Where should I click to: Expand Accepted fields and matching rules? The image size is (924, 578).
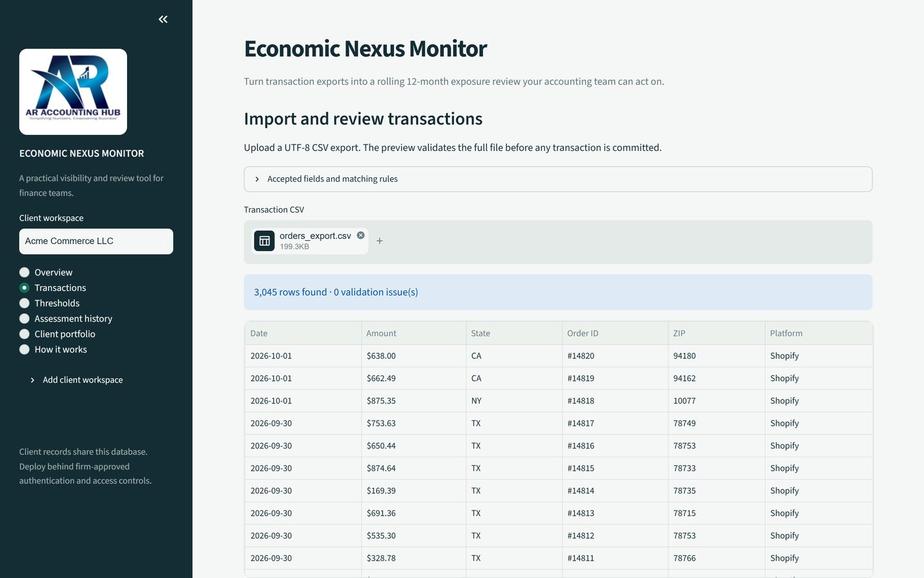[558, 179]
